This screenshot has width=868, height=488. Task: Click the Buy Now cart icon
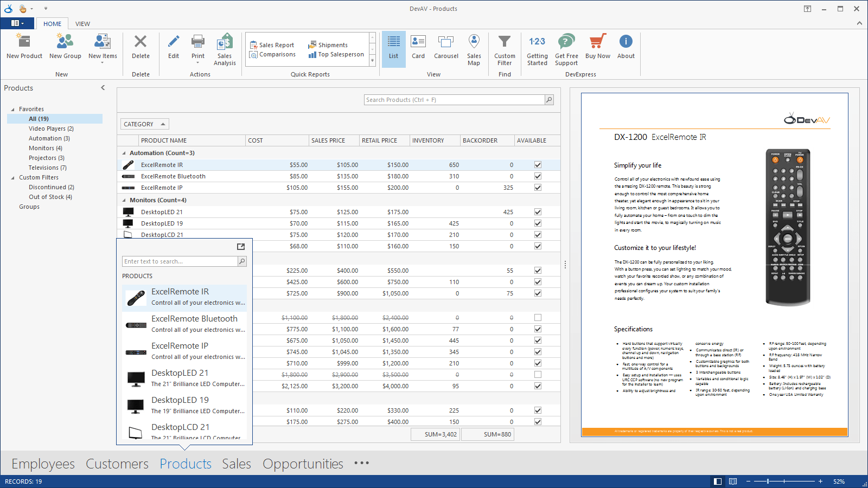click(597, 41)
